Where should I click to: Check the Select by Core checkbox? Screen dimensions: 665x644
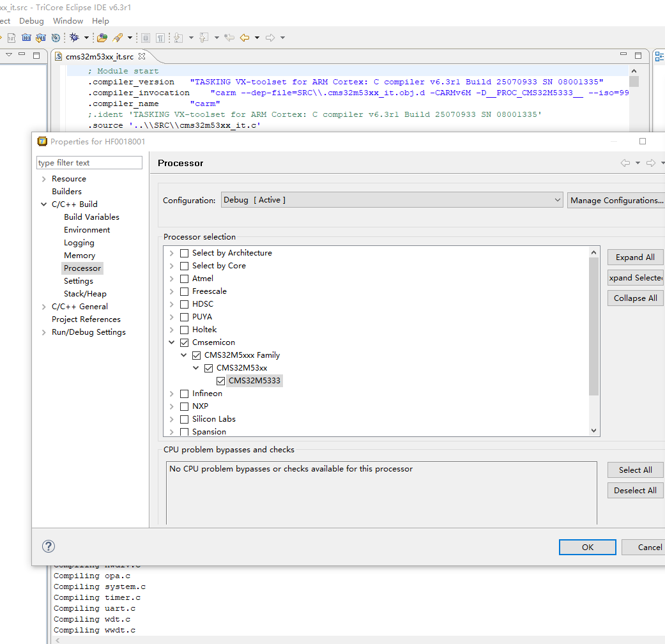tap(184, 266)
